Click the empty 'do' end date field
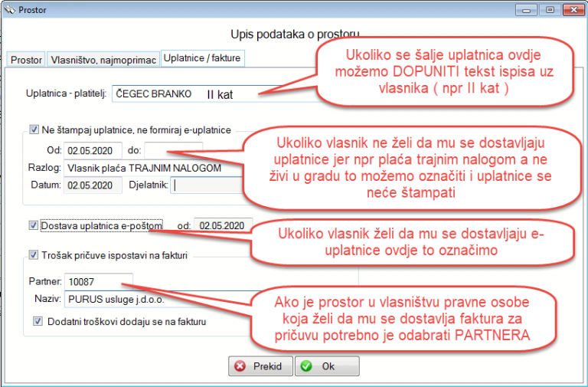The image size is (588, 387). (x=173, y=149)
